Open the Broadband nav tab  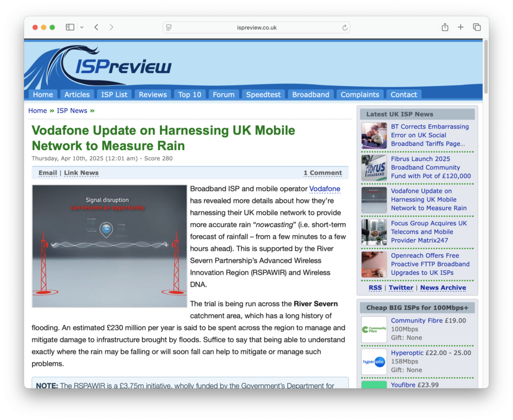tap(311, 95)
